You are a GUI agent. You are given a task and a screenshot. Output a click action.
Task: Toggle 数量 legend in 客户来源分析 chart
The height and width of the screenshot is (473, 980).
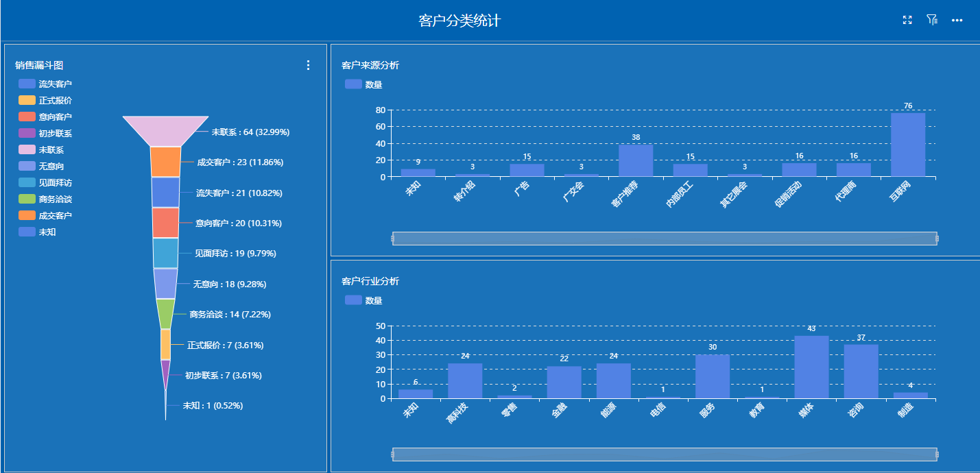(363, 84)
